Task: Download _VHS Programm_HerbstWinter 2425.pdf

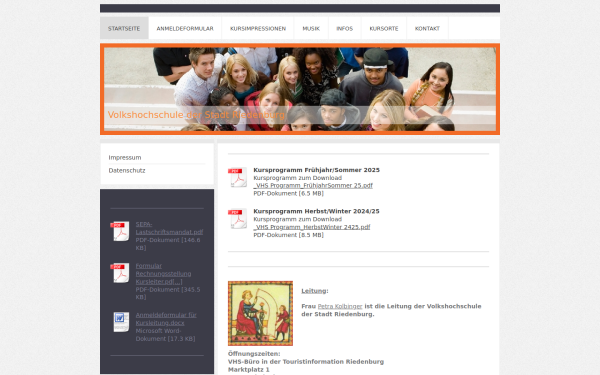Action: [x=312, y=227]
